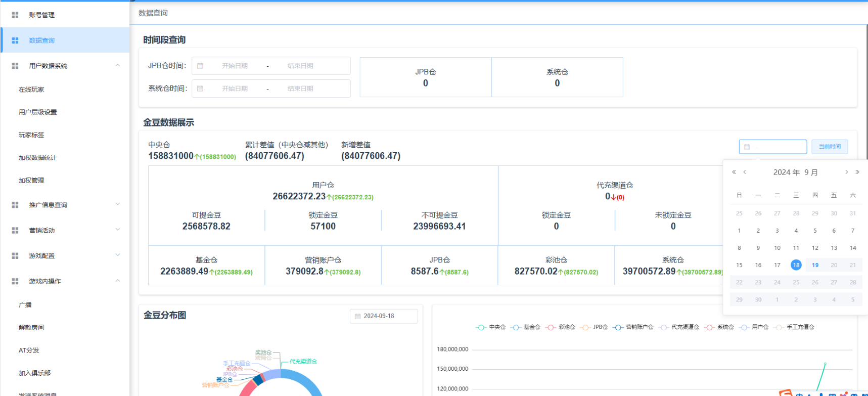Go to previous month in calendar popup

click(x=745, y=172)
